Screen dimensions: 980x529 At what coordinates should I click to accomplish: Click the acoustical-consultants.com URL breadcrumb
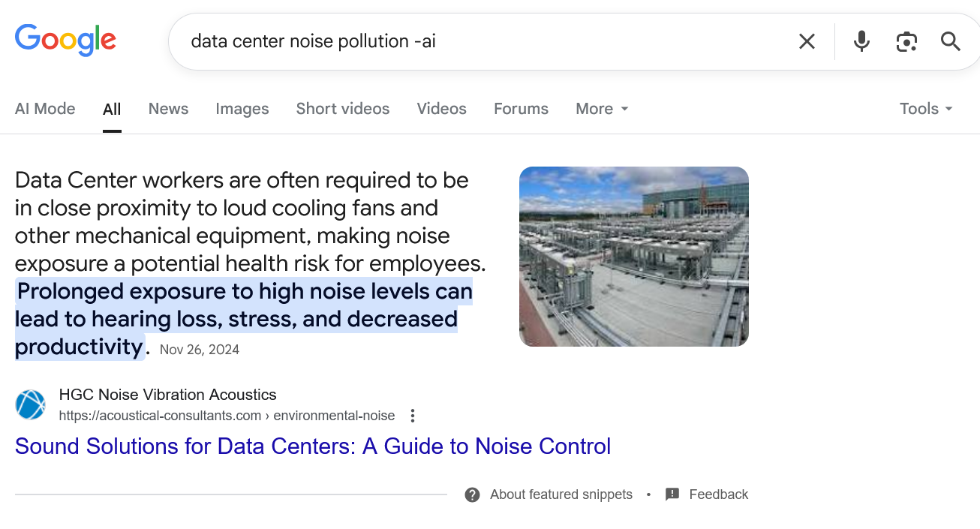tap(227, 416)
